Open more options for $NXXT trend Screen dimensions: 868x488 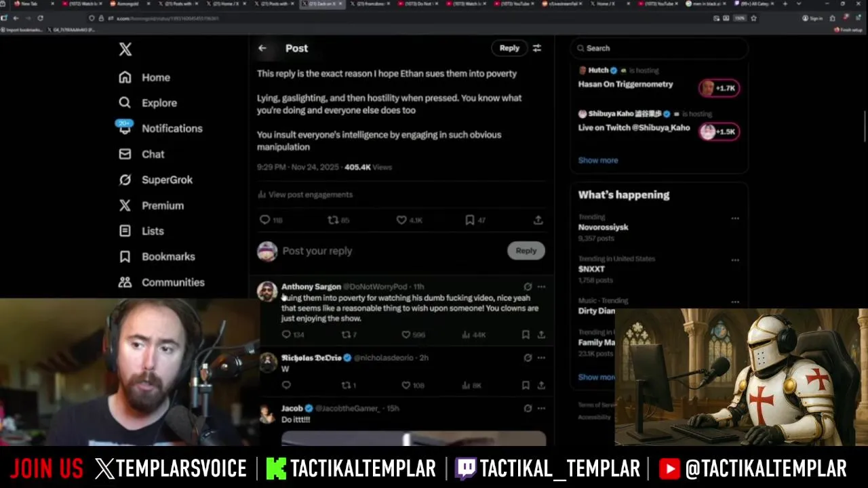click(x=735, y=260)
